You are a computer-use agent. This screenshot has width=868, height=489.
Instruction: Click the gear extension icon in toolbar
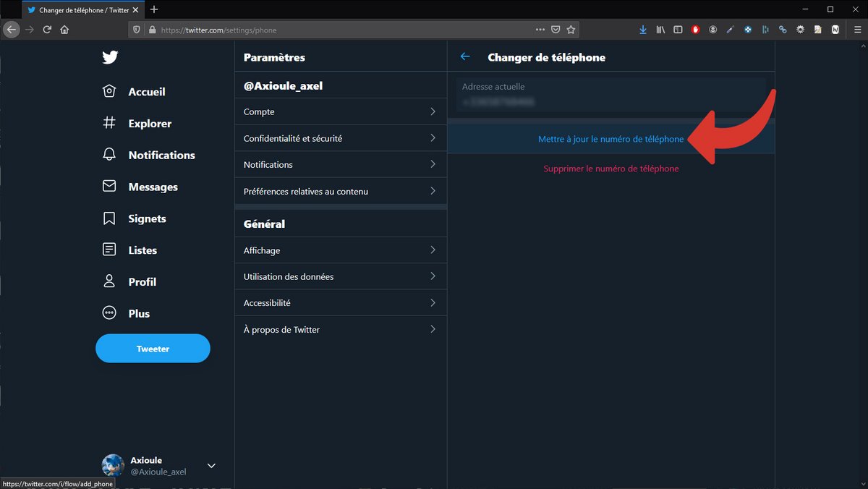click(801, 30)
